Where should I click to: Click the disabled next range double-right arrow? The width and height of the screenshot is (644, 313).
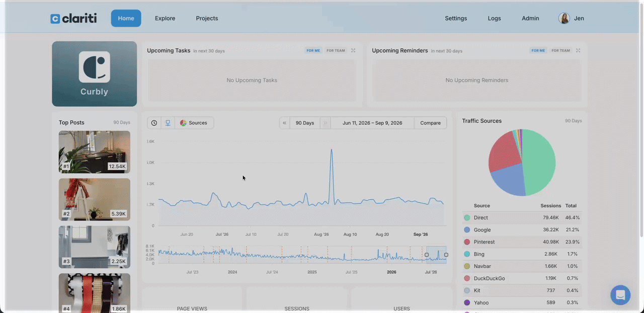325,123
